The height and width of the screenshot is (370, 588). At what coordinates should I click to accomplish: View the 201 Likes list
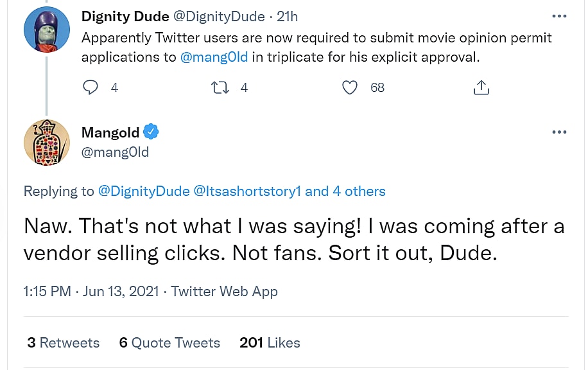(x=270, y=342)
